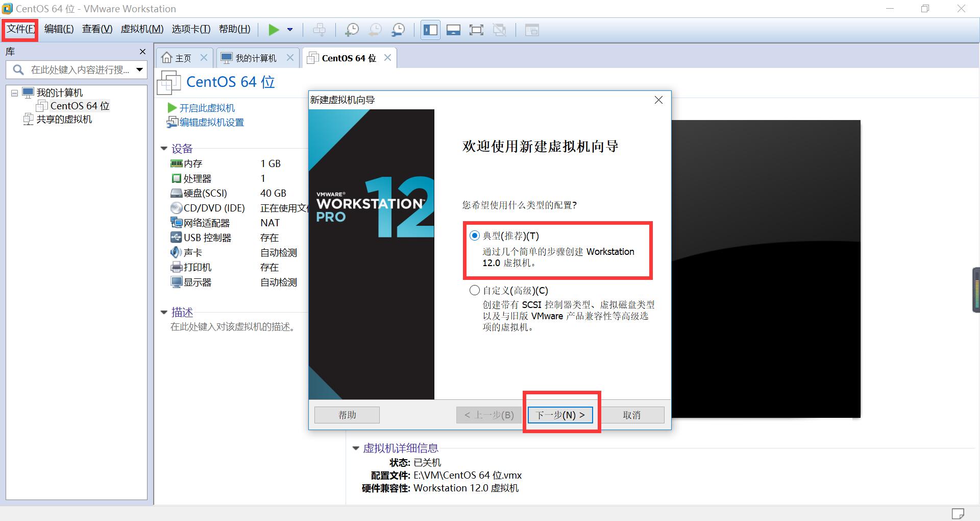Click the 40 GB hard disk value
This screenshot has width=980, height=521.
(274, 193)
